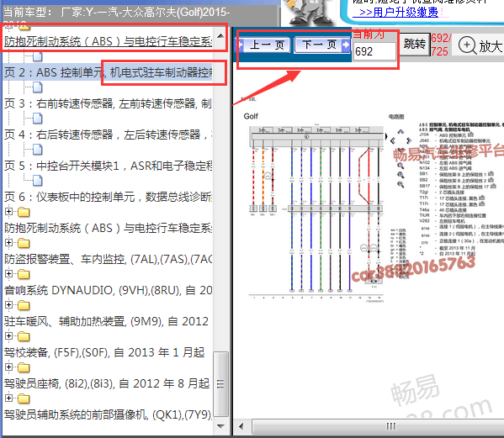
Task: Select tree row 页 3：右前转速传感器
Action: tap(108, 103)
